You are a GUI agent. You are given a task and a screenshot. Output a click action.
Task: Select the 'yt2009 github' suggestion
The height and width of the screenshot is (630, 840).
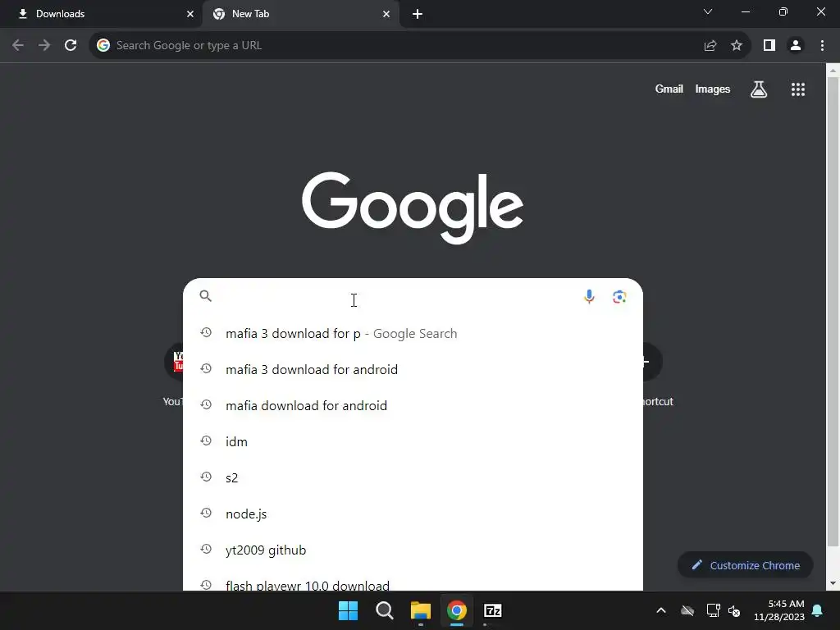click(x=413, y=550)
